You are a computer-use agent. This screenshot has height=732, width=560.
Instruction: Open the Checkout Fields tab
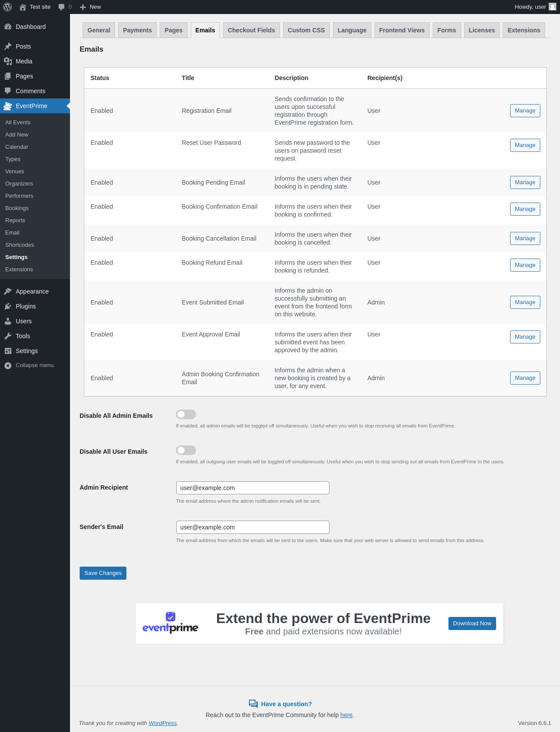(x=251, y=30)
